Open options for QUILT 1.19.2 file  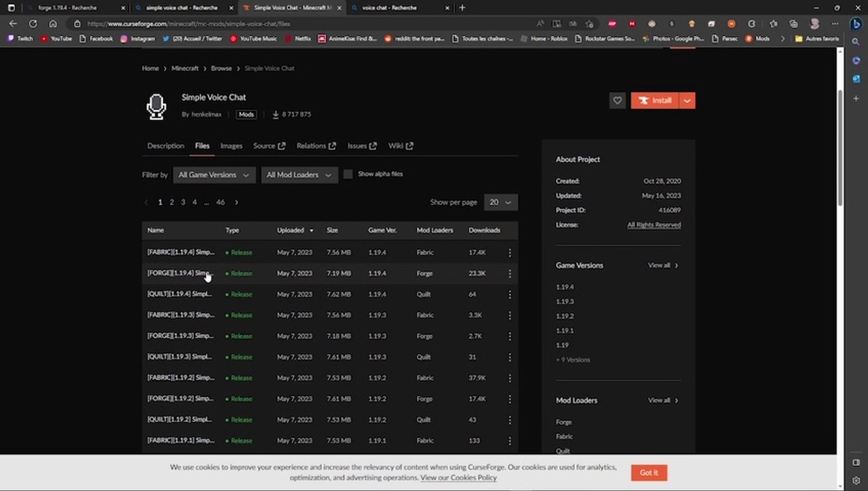(x=510, y=420)
